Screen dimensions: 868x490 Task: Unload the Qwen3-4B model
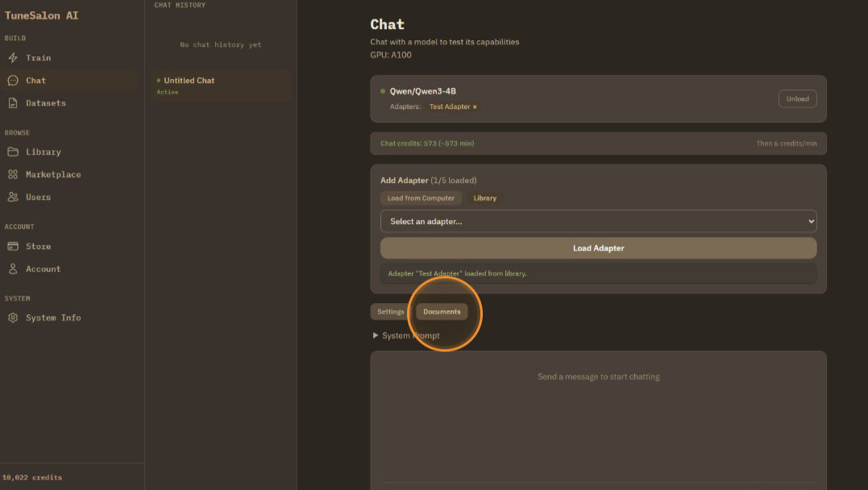coord(797,99)
